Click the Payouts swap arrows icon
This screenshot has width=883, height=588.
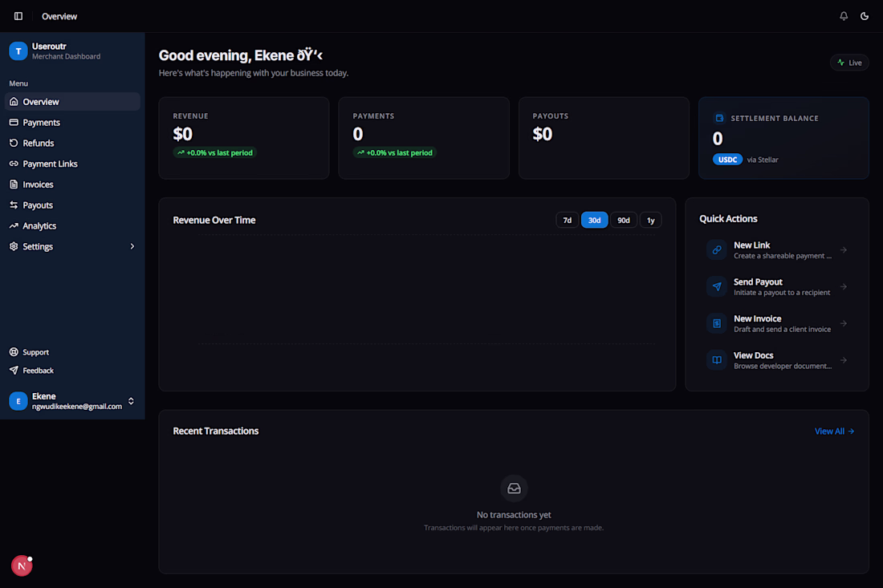click(14, 205)
